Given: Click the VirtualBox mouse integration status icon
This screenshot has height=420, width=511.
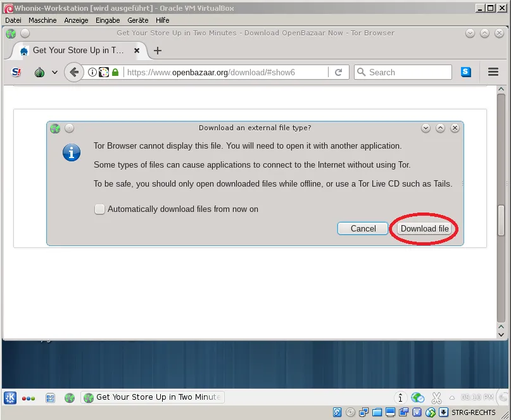Looking at the screenshot, I should click(x=431, y=412).
